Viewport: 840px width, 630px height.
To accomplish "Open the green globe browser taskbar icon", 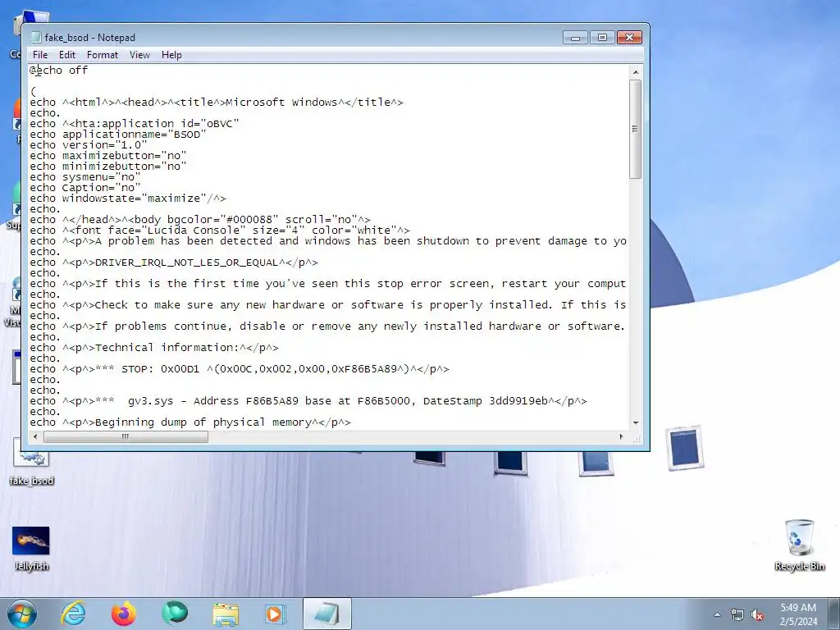I will (x=175, y=614).
